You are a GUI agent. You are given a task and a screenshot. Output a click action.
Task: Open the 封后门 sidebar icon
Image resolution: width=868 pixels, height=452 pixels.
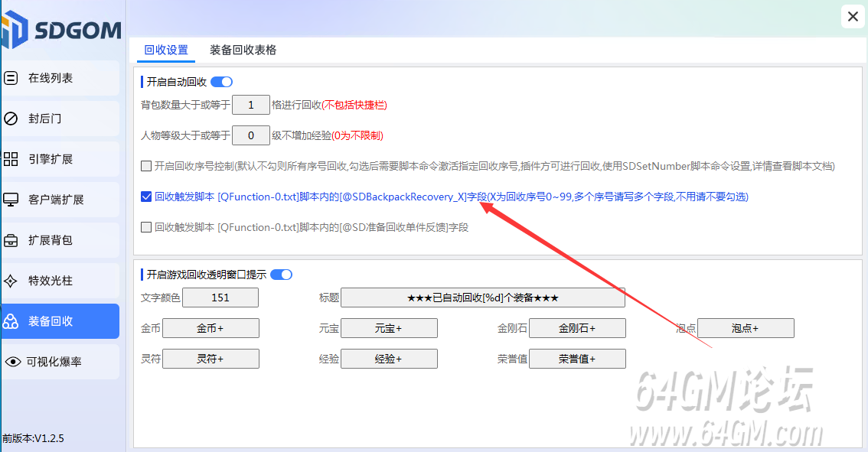(11, 119)
